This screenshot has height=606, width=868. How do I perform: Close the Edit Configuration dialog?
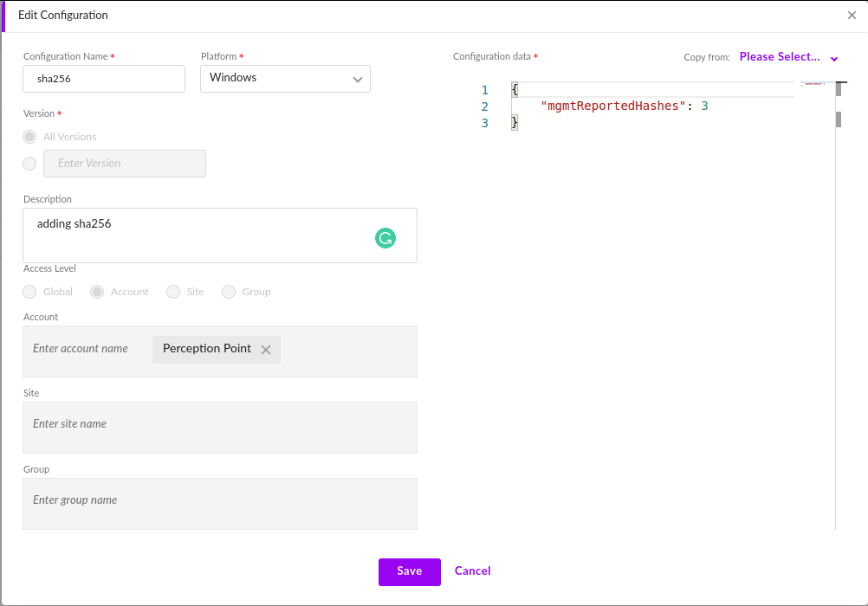click(x=852, y=16)
